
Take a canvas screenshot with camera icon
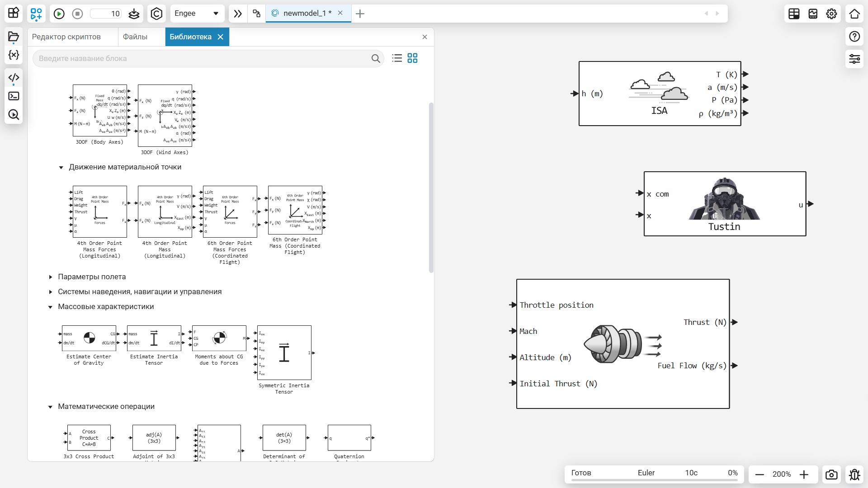pos(831,474)
